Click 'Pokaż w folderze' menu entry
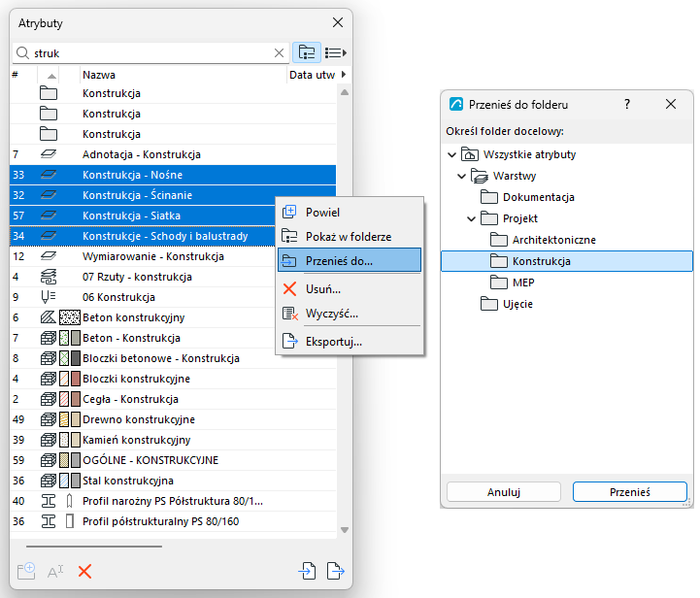This screenshot has width=700, height=598. pyautogui.click(x=350, y=237)
